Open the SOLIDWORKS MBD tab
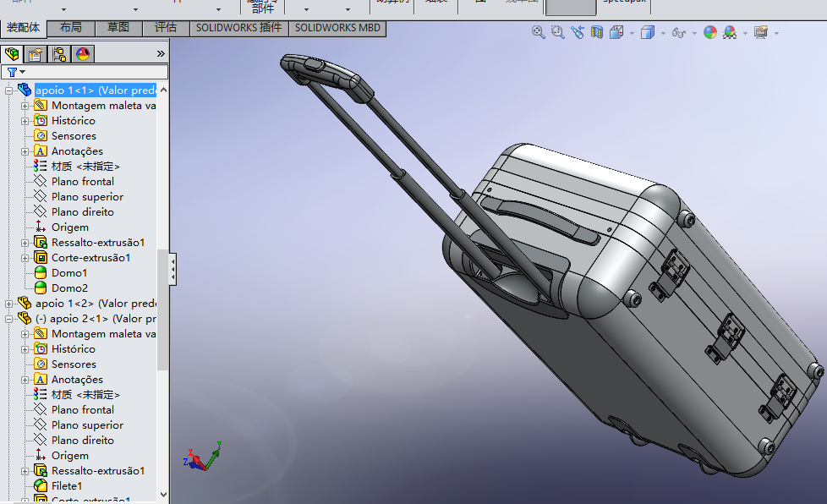This screenshot has height=504, width=827. (x=337, y=28)
